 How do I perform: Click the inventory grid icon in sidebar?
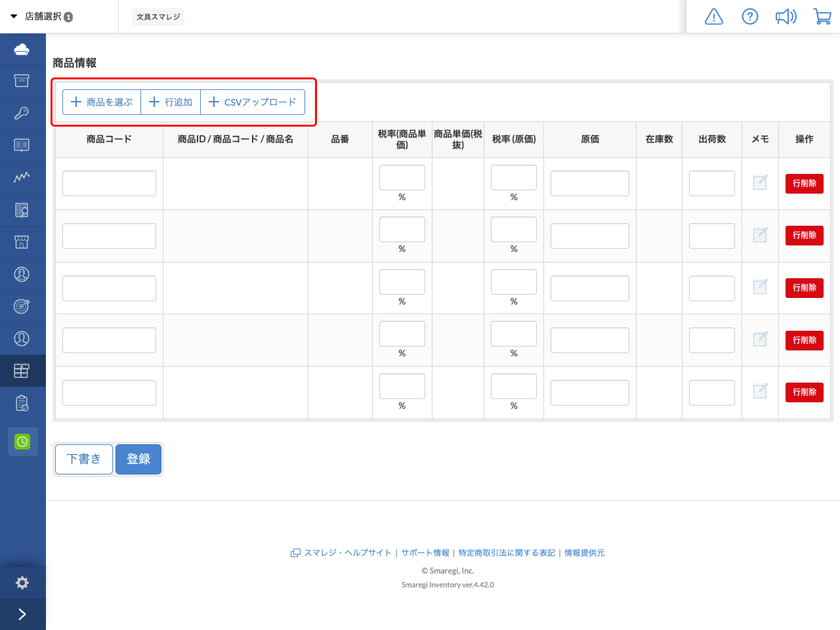tap(22, 371)
